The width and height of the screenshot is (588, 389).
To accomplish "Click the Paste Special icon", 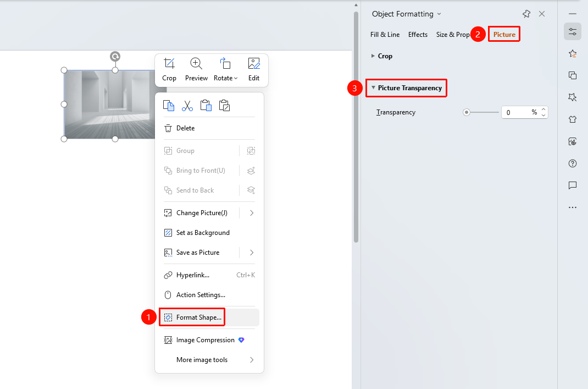I will [x=224, y=106].
